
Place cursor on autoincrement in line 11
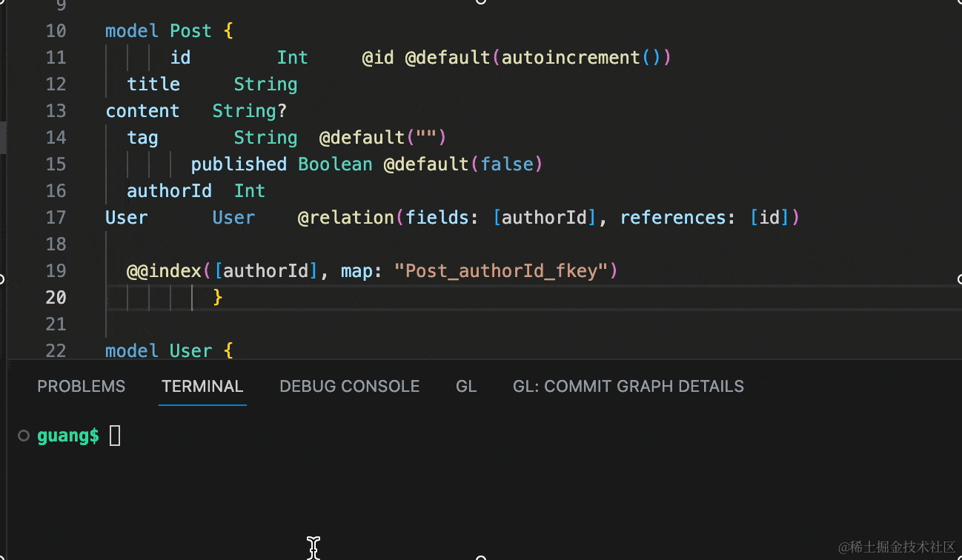[571, 58]
